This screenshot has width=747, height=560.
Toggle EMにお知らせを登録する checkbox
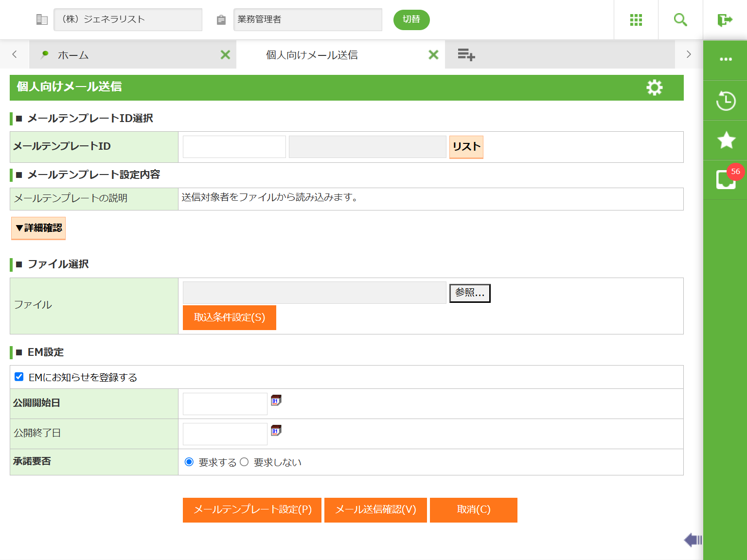(x=19, y=377)
